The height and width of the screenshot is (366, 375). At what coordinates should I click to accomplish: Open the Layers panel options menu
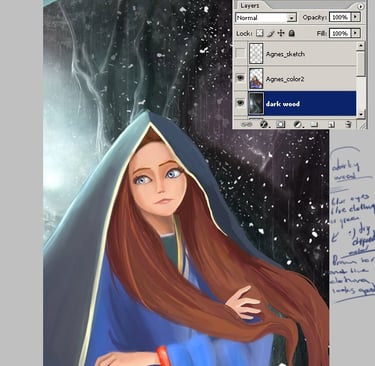(x=361, y=6)
